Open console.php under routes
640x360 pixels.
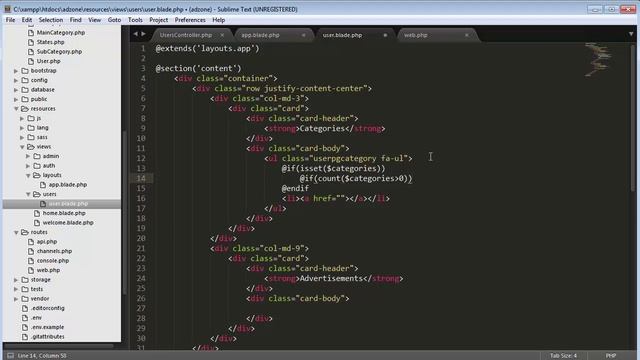click(x=53, y=260)
